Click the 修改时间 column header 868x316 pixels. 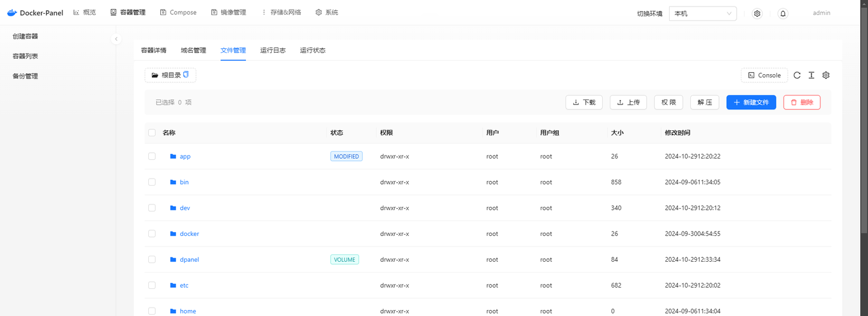(x=678, y=133)
